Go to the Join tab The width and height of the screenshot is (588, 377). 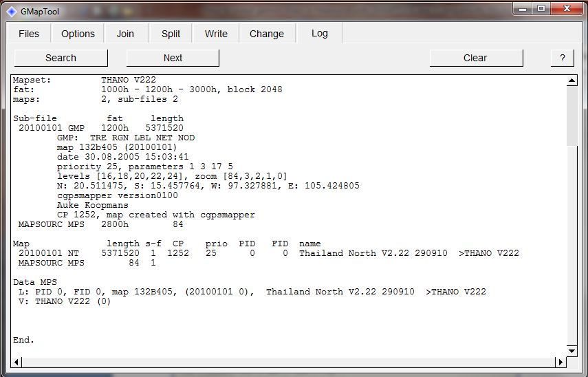click(x=125, y=34)
